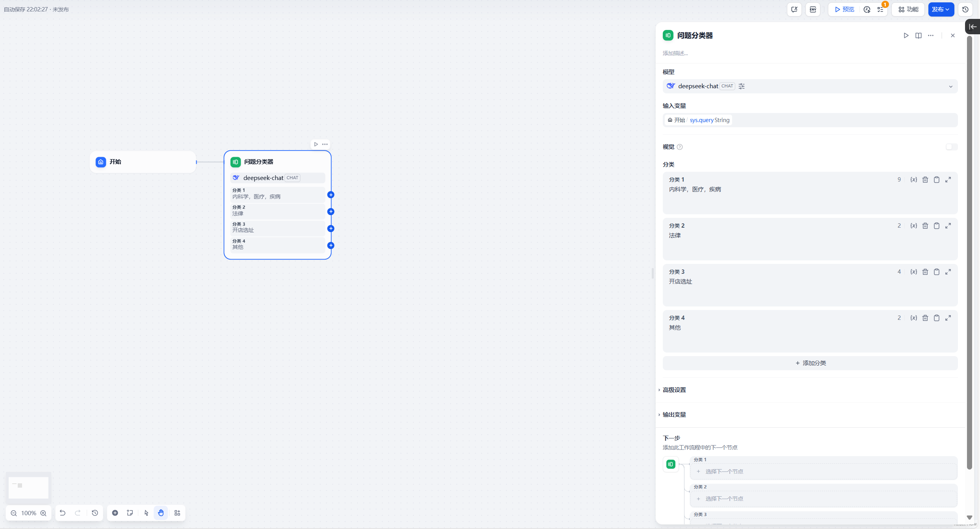
Task: Insert variable into 分类 4
Action: pos(913,318)
